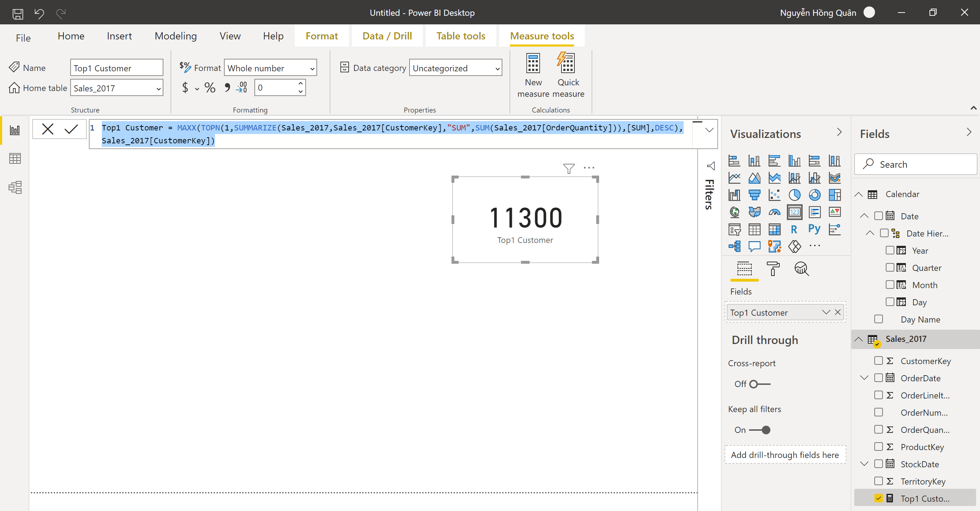Open the Home ribbon tab
This screenshot has width=980, height=511.
click(x=71, y=36)
